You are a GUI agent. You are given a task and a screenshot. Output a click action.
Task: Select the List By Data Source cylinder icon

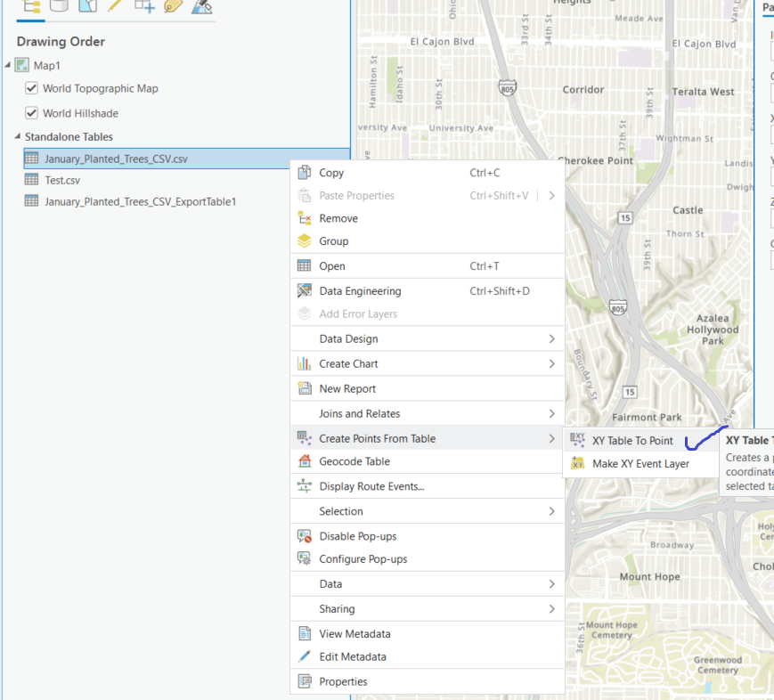60,5
